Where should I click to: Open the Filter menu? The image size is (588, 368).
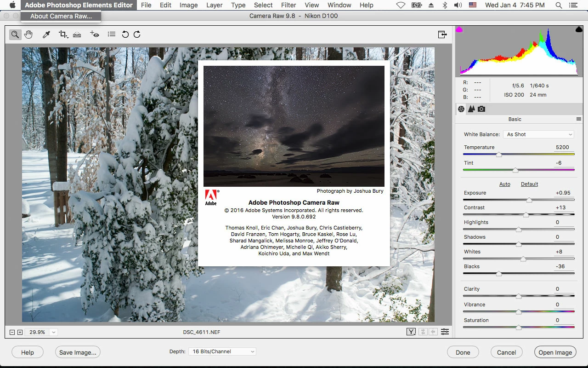tap(288, 5)
